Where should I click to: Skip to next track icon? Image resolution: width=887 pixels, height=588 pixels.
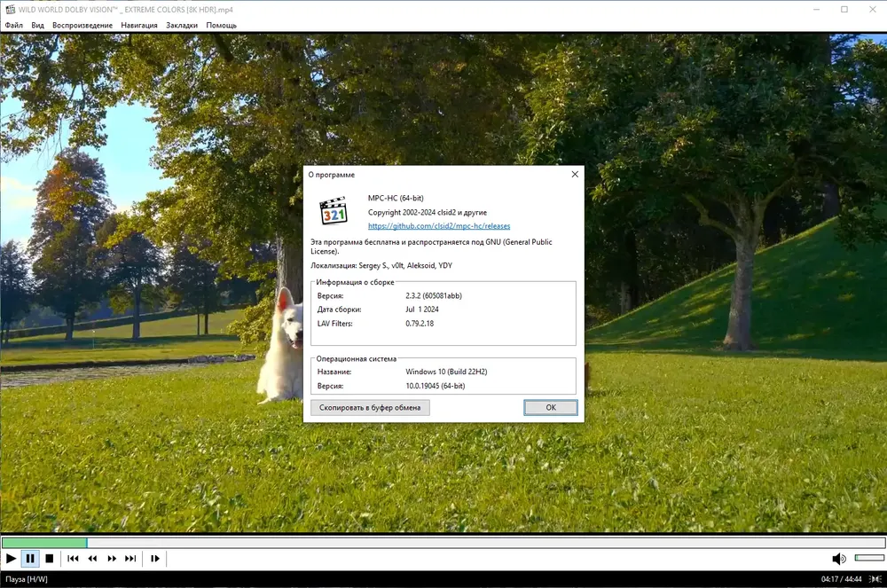pyautogui.click(x=130, y=559)
